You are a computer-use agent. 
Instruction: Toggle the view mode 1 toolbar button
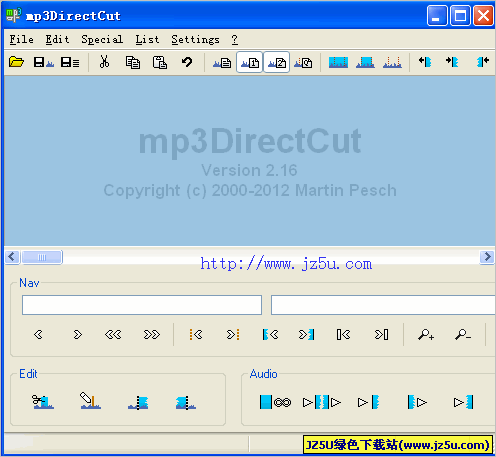(250, 62)
